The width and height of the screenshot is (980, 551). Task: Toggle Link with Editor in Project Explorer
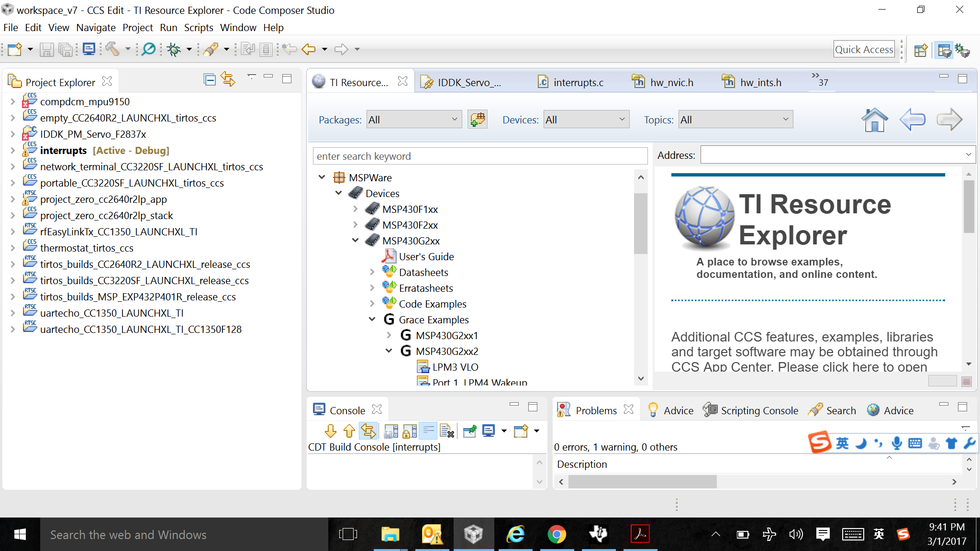click(228, 80)
